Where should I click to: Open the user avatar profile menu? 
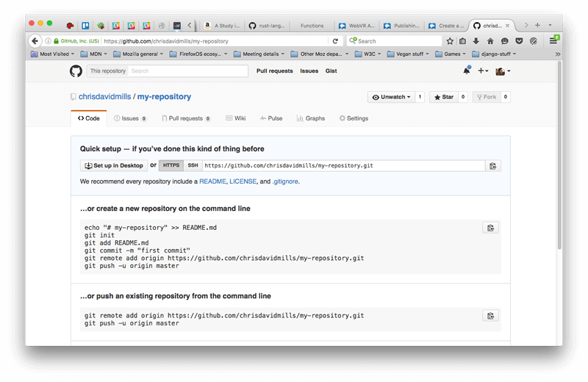coord(503,71)
